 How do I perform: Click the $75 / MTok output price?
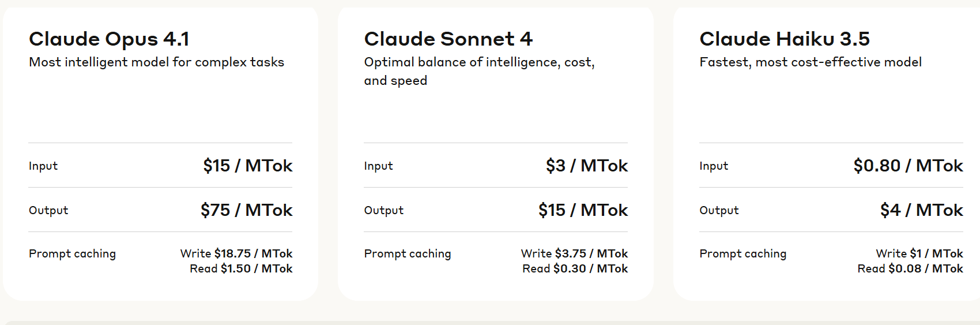click(x=246, y=210)
